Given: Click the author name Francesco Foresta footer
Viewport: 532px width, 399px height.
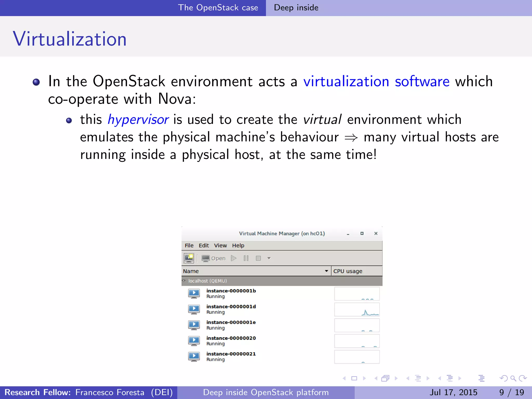Looking at the screenshot, I should [x=110, y=392].
